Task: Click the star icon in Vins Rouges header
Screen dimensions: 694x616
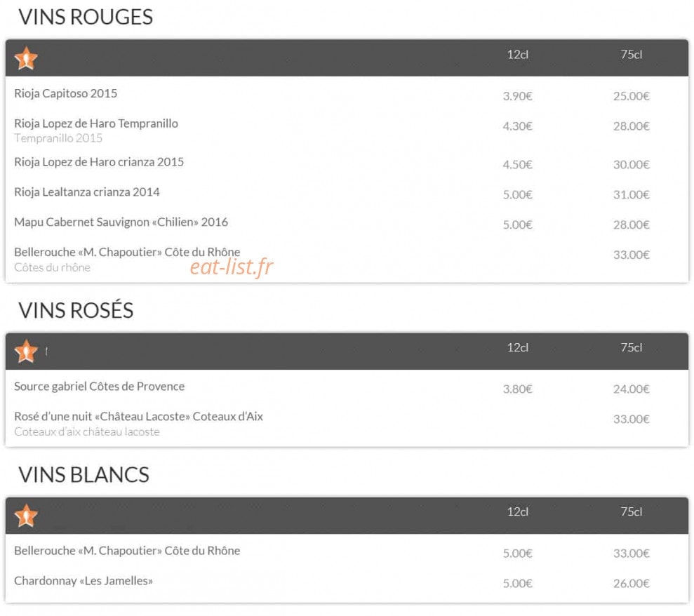Action: point(26,58)
